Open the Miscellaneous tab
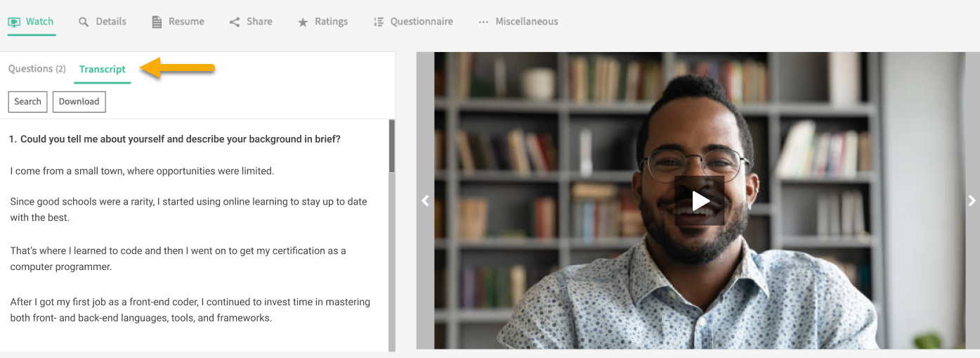The image size is (980, 358). click(x=518, y=22)
